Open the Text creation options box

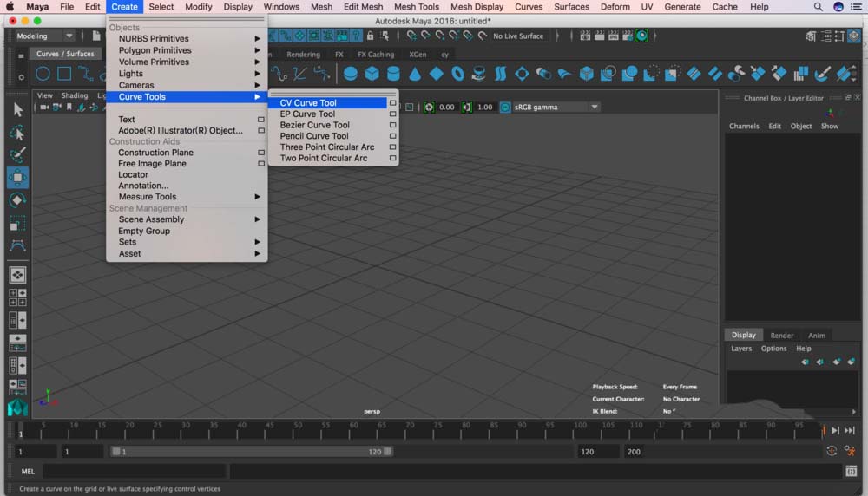261,120
